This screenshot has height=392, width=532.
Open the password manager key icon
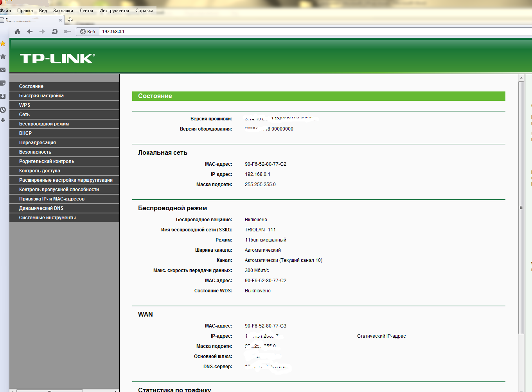tap(67, 31)
